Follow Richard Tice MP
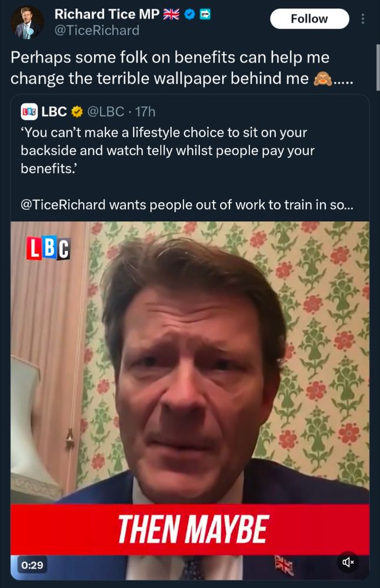380x588 pixels. click(309, 19)
